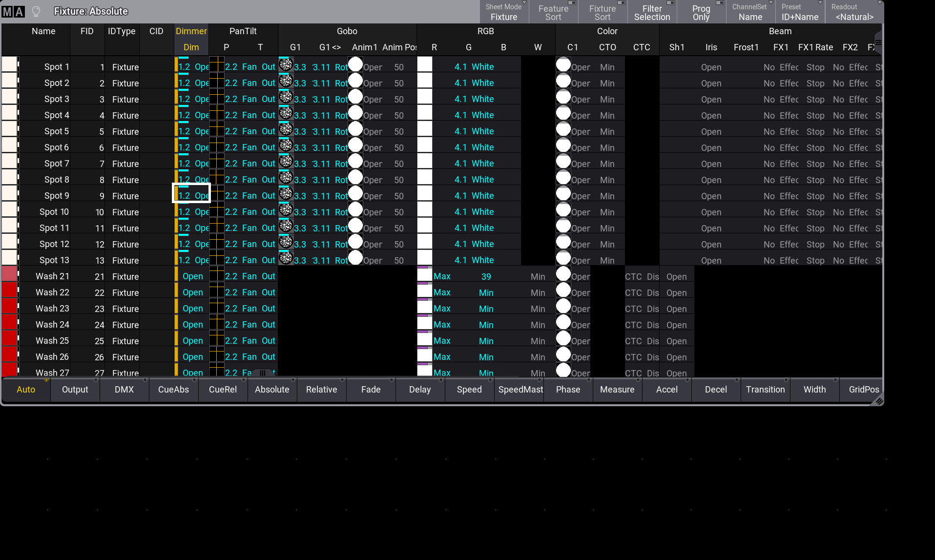
Task: Switch to the Fade layer tab
Action: coord(371,390)
